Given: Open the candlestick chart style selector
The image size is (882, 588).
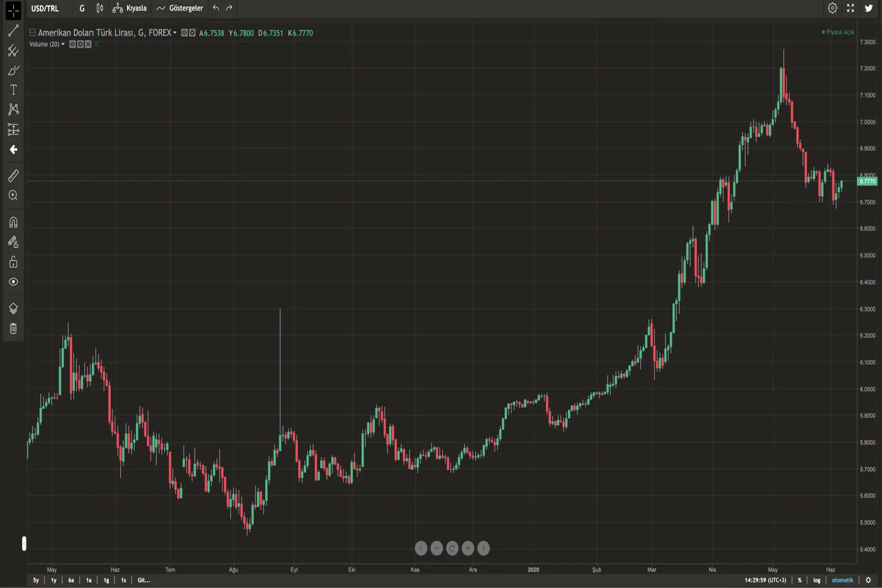Looking at the screenshot, I should click(x=100, y=8).
